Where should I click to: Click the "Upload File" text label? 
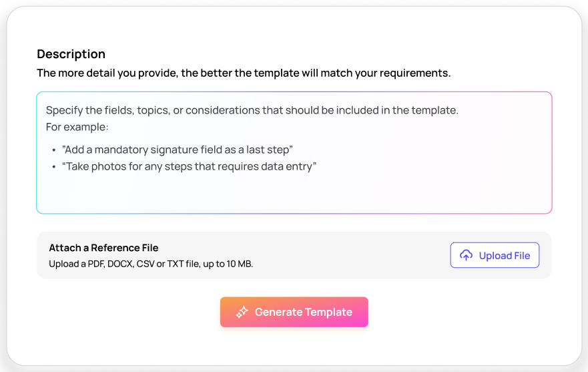tap(504, 255)
